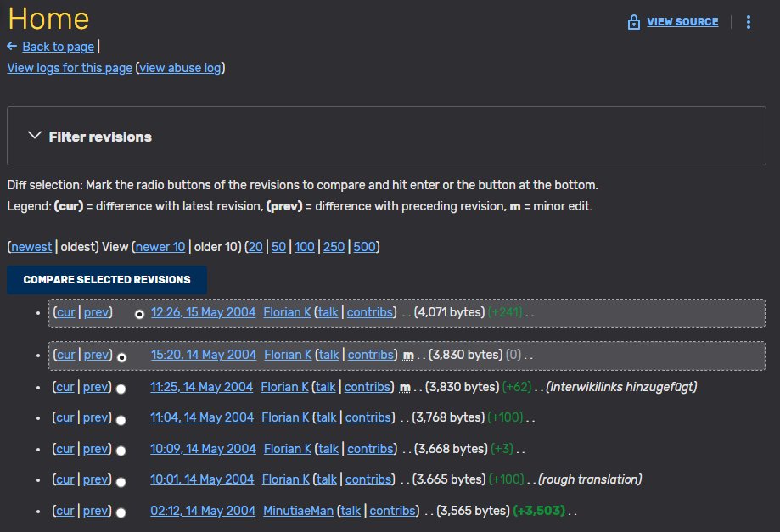Open talk link on 12:26, 15 May row
The width and height of the screenshot is (780, 532).
[328, 312]
